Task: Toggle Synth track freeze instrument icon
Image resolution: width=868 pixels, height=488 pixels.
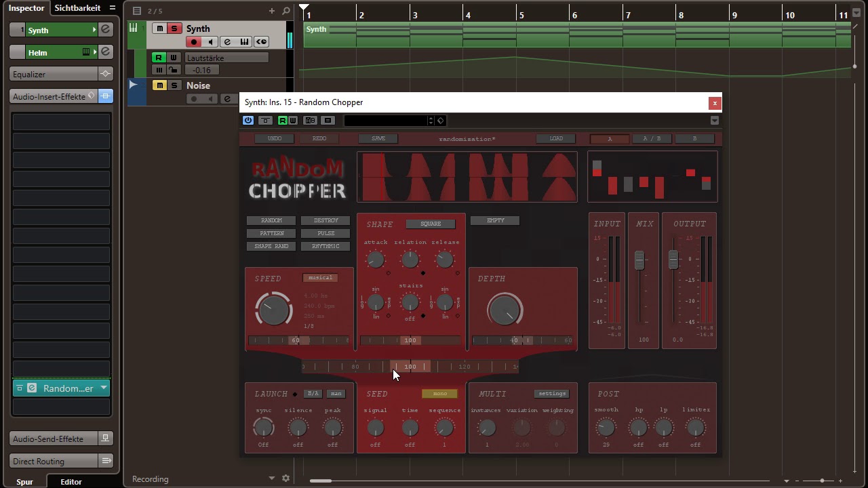Action: 261,42
